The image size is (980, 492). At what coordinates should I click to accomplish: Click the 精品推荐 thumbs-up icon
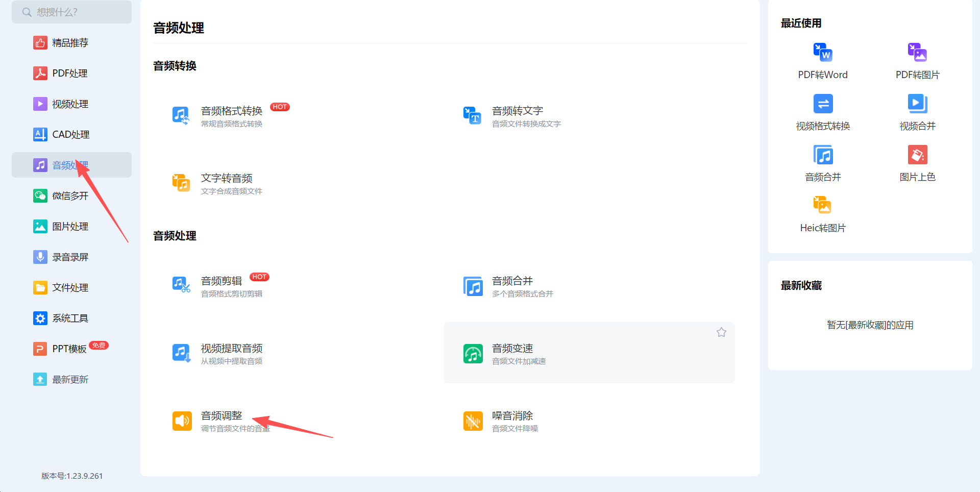[40, 42]
